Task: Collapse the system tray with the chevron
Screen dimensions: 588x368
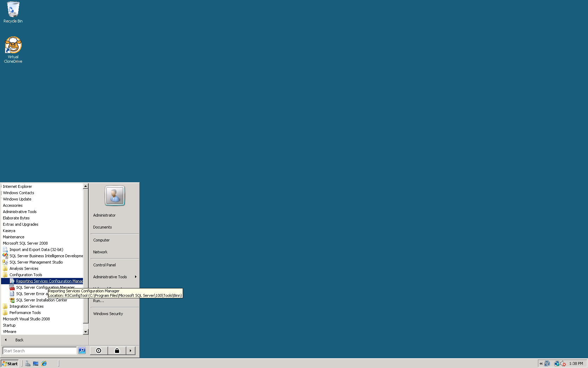Action: [x=541, y=364]
